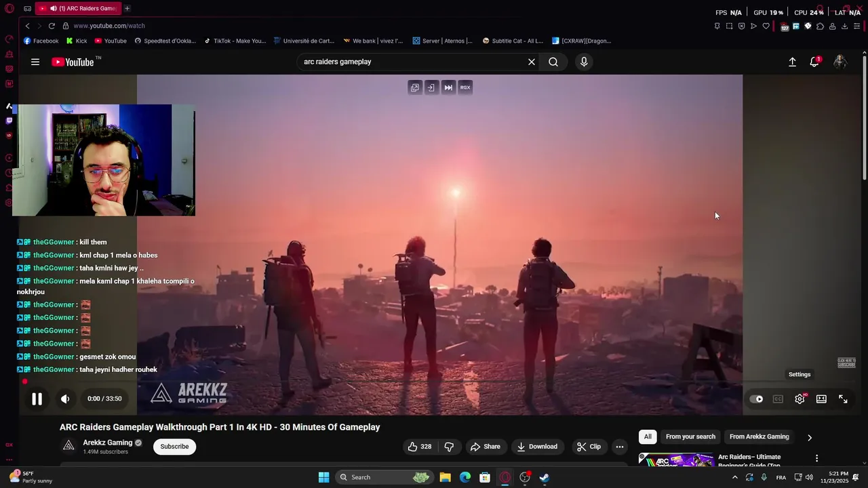Dislike the video with thumbs down

click(449, 447)
